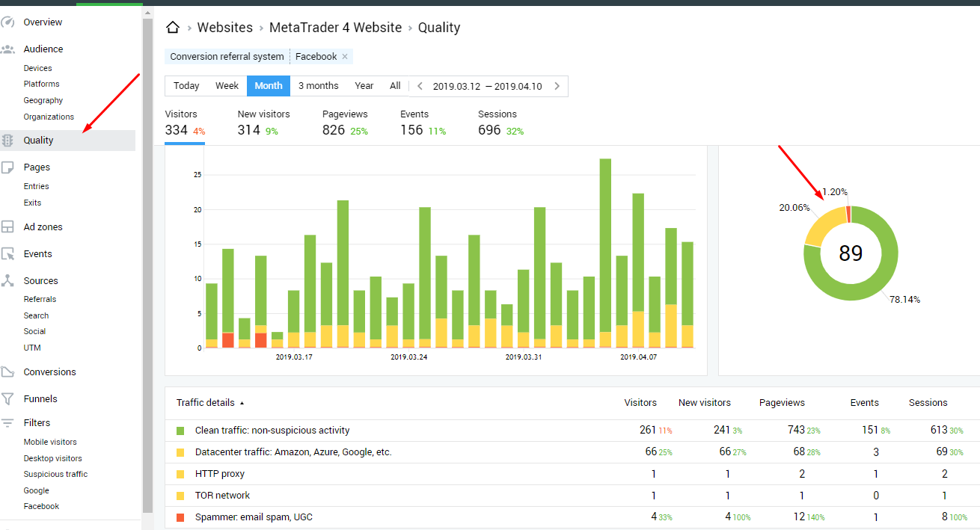
Task: Toggle sort arrow beside Traffic details
Action: tap(242, 403)
